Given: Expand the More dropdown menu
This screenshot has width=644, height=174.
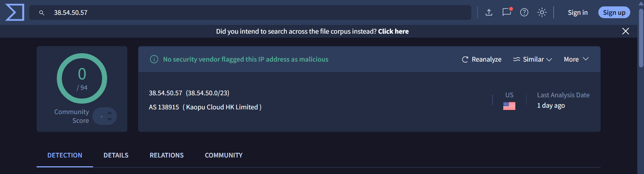Looking at the screenshot, I should coord(576,59).
